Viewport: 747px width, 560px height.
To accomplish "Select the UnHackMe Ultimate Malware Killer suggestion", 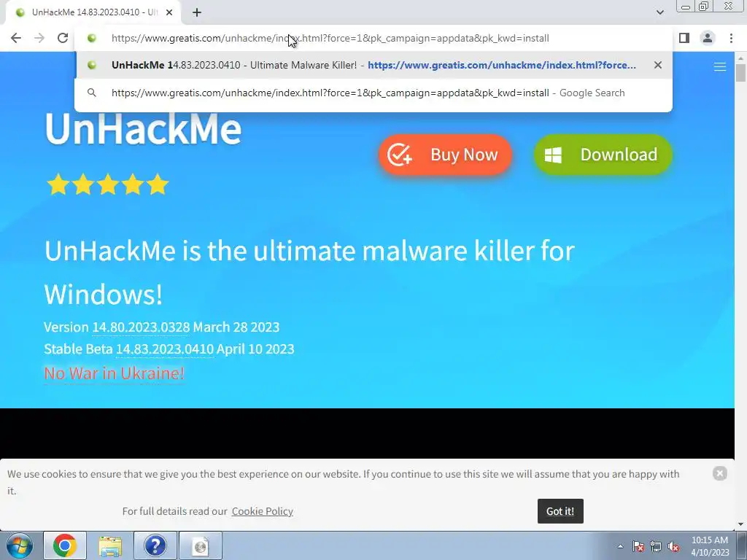I will pos(373,65).
